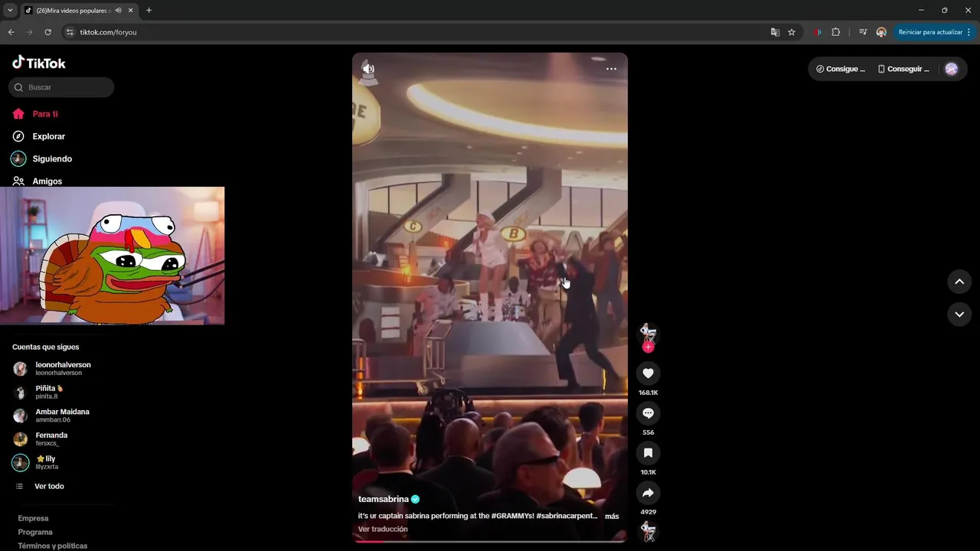980x551 pixels.
Task: Close the TikTok browser tab
Action: 130,11
